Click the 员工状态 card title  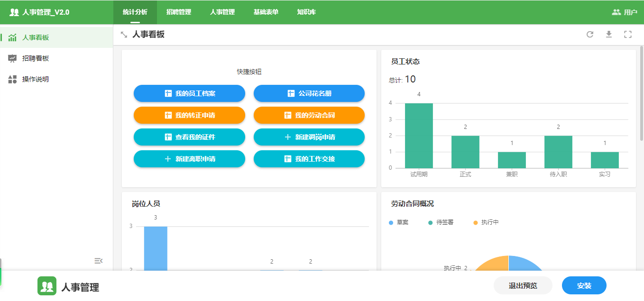click(x=405, y=62)
